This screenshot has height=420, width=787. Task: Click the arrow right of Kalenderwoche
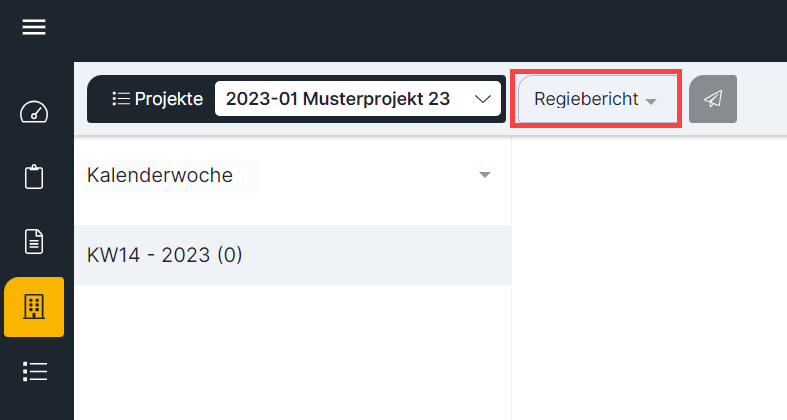484,175
